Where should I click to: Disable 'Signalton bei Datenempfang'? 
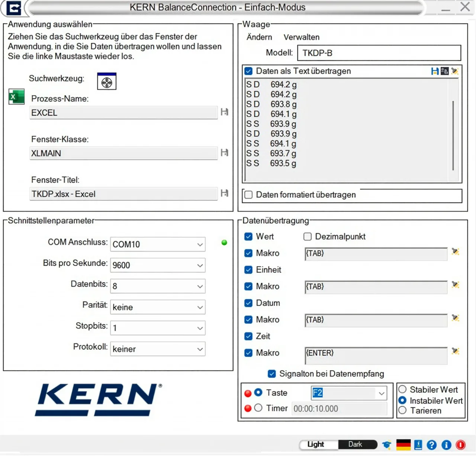click(x=272, y=374)
